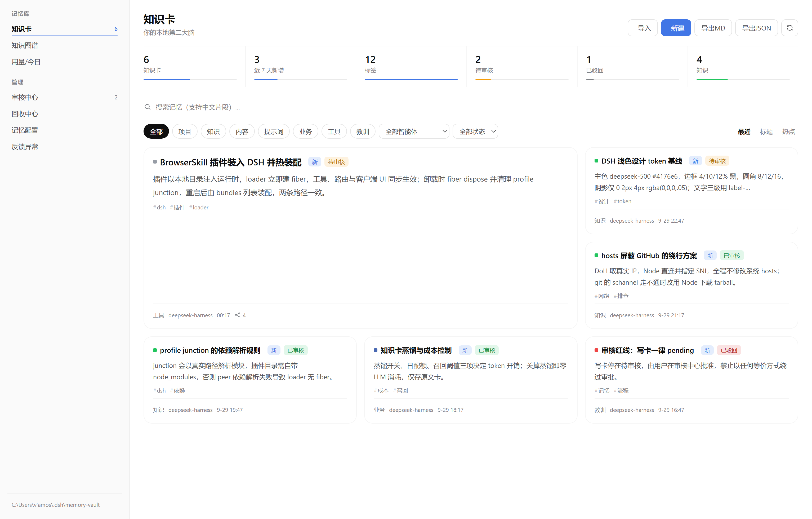
Task: Open 回收中心 in the sidebar
Action: coord(64,114)
